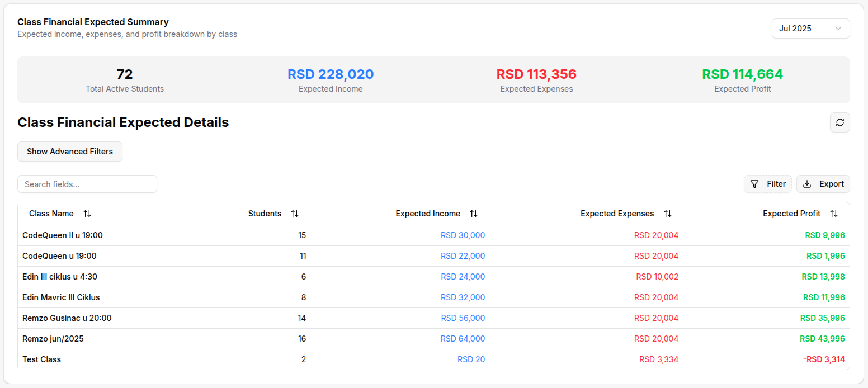Sort by Expected Profit column arrows

(834, 214)
